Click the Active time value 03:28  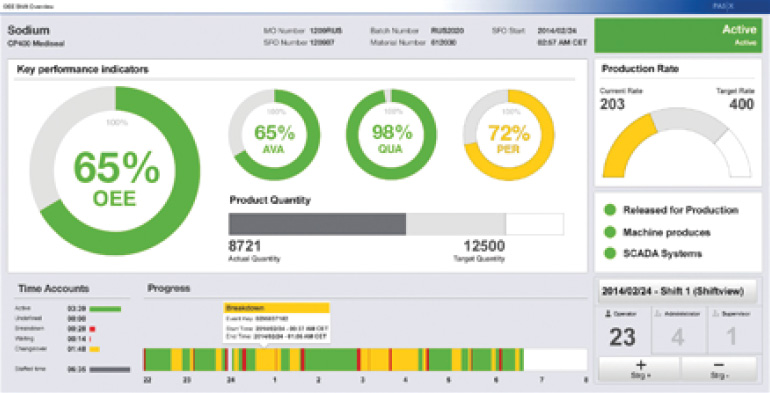coord(77,309)
